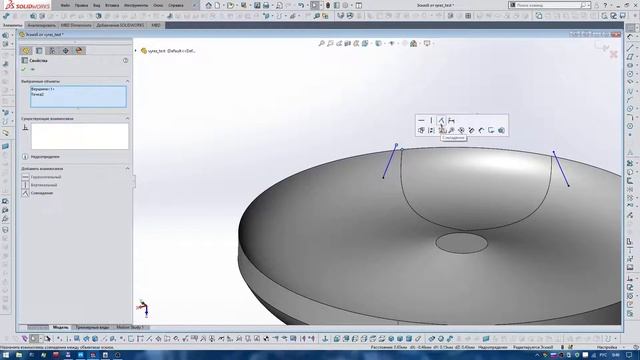Open the PropertyManager tab icon
Viewport: 640px width, 360px height.
(x=39, y=51)
